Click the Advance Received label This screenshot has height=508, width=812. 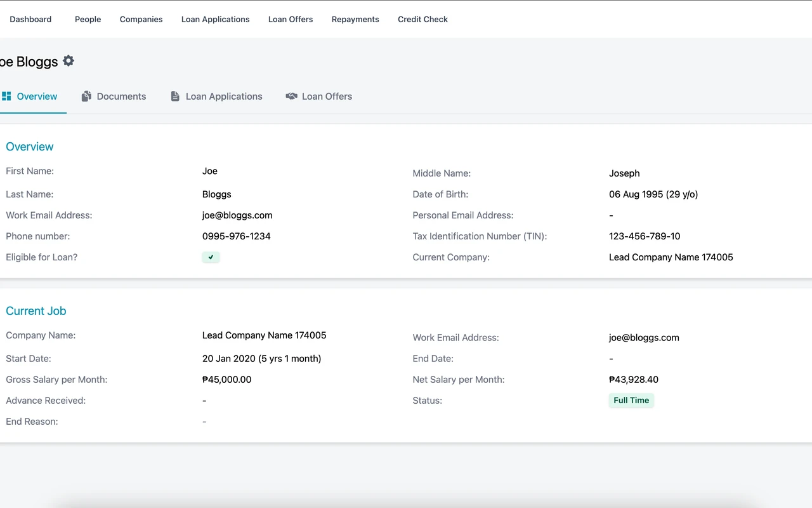coord(46,401)
